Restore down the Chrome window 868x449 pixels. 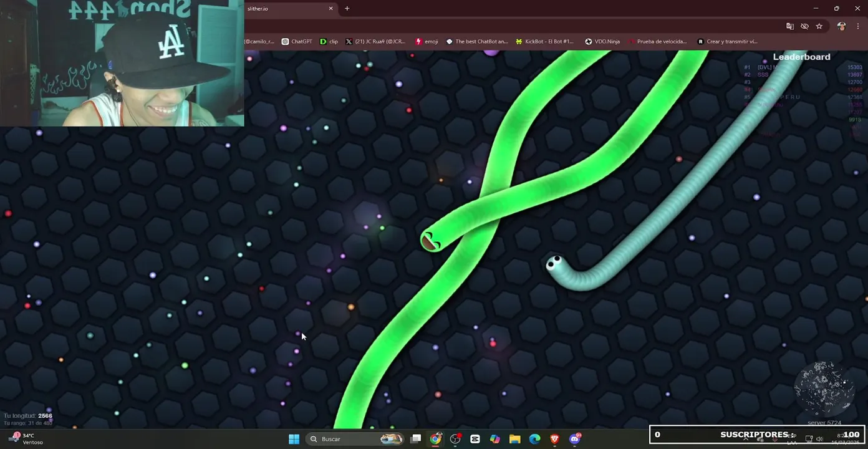(836, 9)
